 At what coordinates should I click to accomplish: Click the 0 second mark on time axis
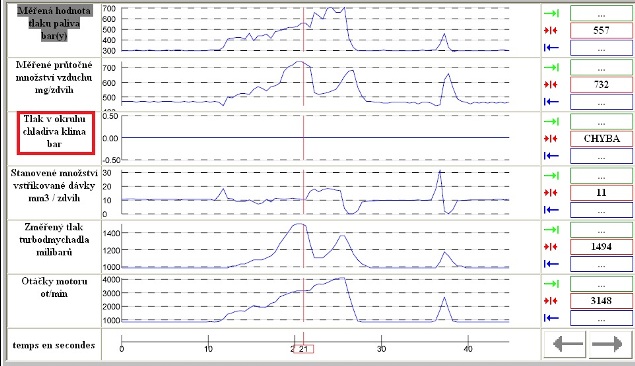click(x=122, y=349)
